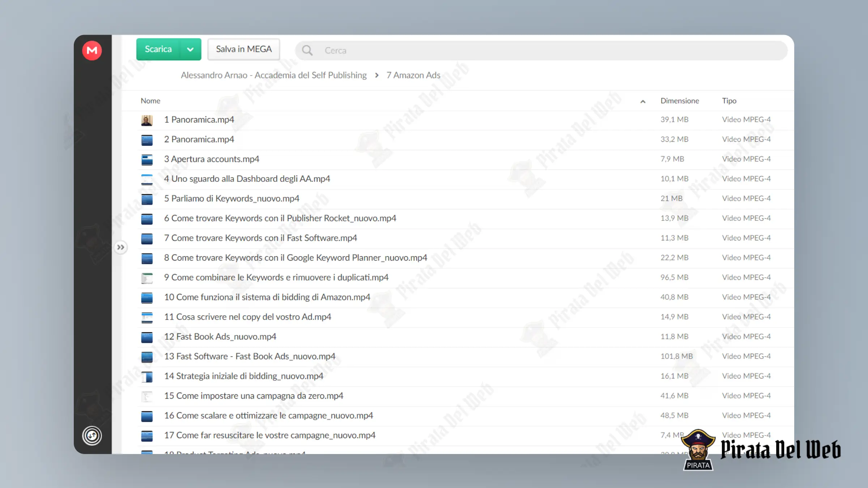The width and height of the screenshot is (868, 488).
Task: Sort by the Nome column header
Action: tap(150, 101)
